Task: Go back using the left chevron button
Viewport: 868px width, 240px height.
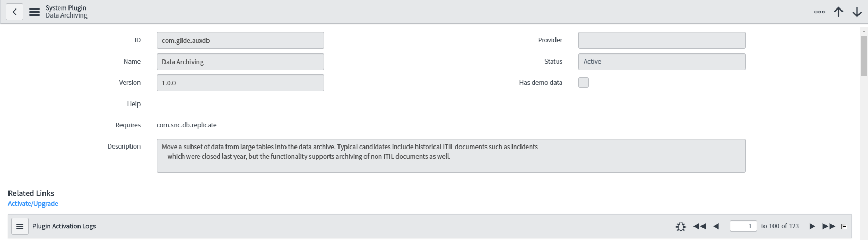Action: coord(14,12)
